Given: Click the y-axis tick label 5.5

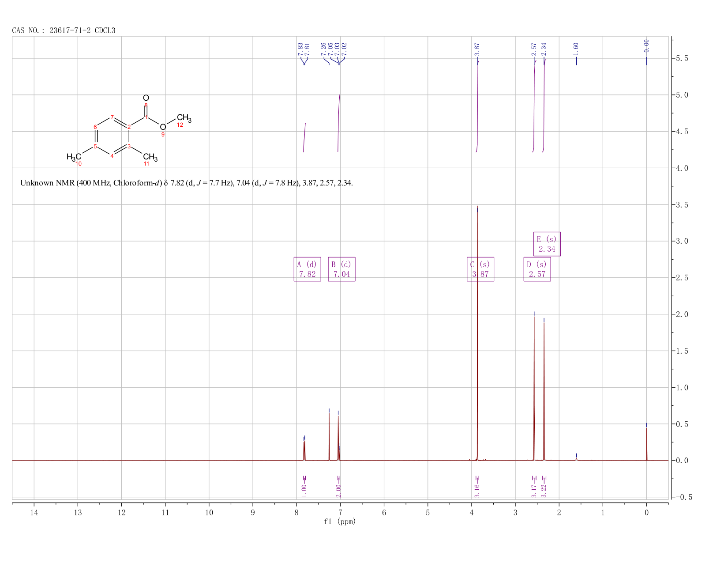Looking at the screenshot, I should coord(682,58).
